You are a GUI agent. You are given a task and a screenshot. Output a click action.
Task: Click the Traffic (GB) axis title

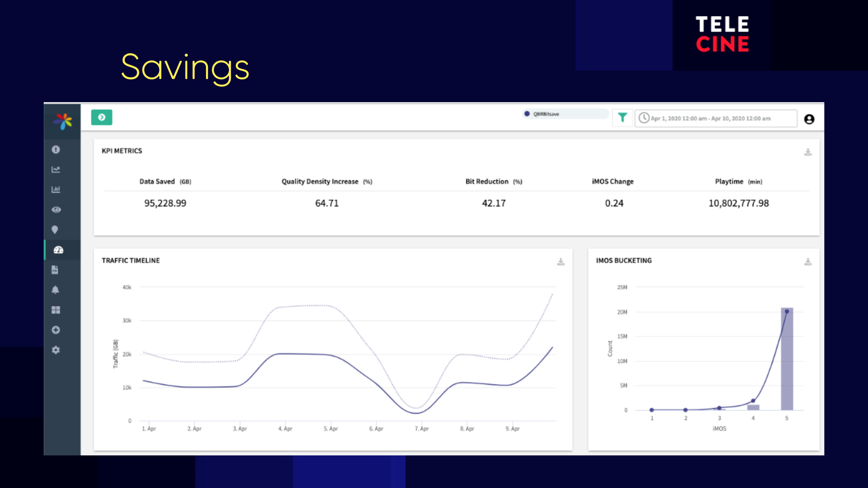[116, 354]
